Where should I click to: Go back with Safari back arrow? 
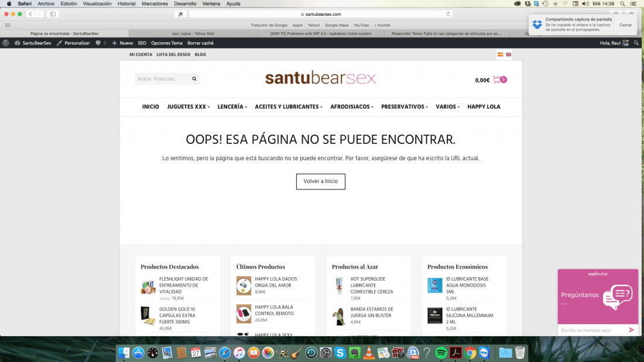point(30,14)
